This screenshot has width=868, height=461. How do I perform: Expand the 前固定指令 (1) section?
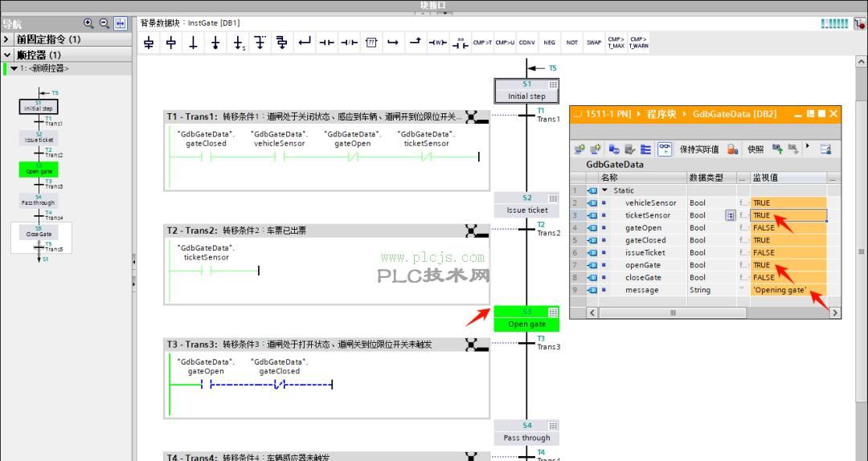tap(6, 39)
